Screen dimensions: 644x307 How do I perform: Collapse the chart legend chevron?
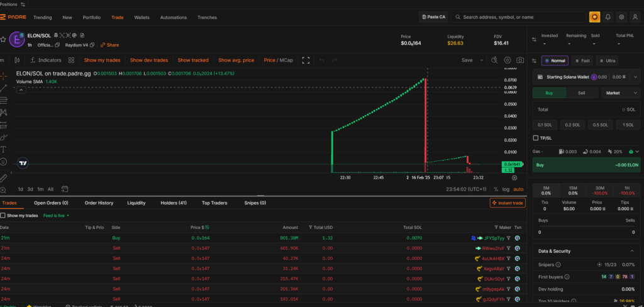22,90
